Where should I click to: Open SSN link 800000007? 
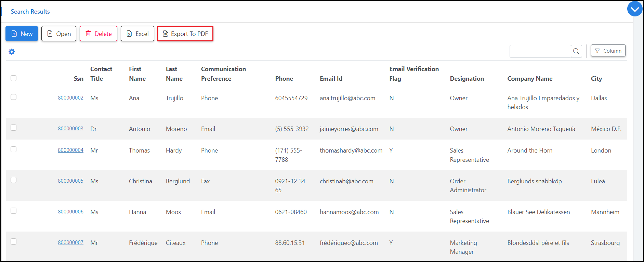pyautogui.click(x=70, y=243)
